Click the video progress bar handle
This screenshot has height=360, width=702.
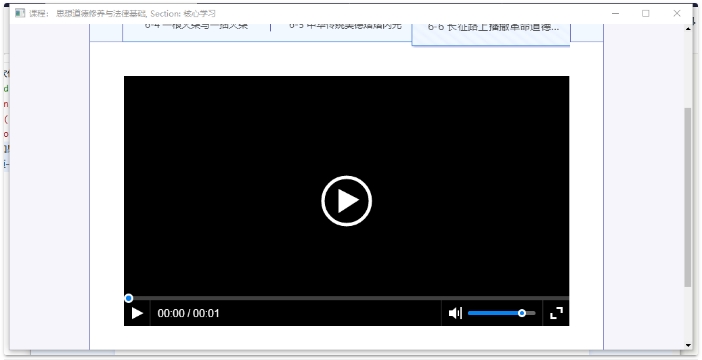pyautogui.click(x=128, y=298)
